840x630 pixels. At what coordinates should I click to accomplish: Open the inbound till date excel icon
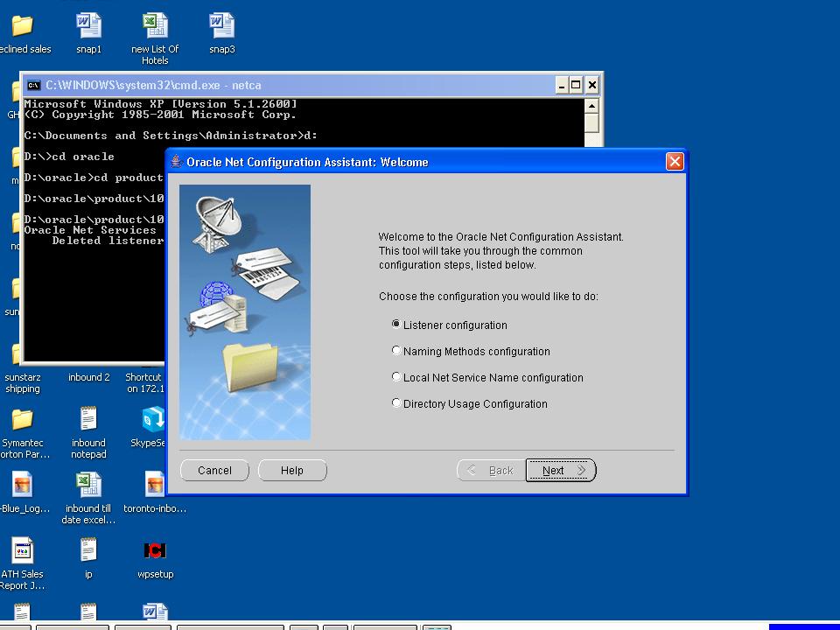click(x=88, y=484)
